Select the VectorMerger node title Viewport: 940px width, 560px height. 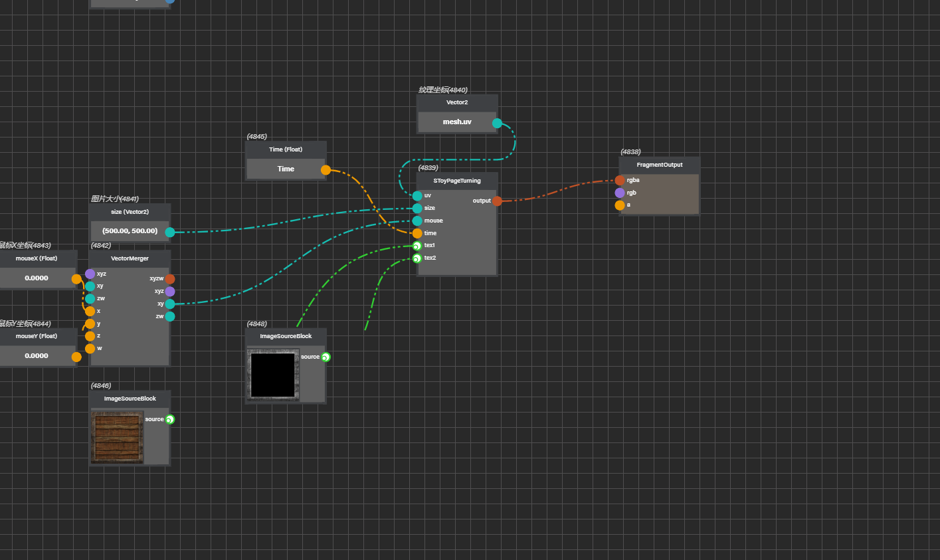click(130, 258)
